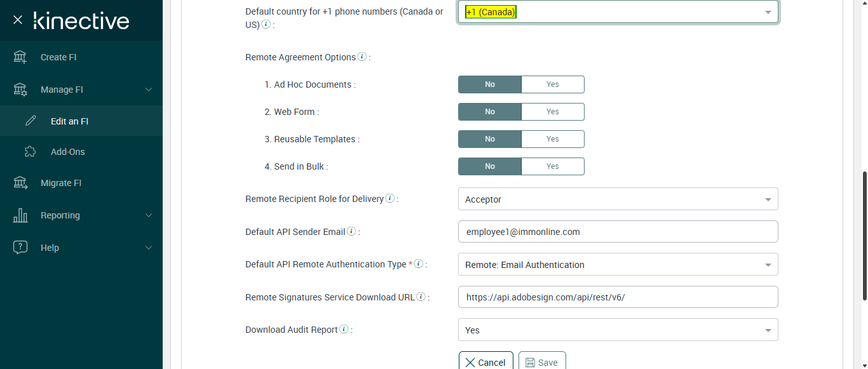This screenshot has width=868, height=369.
Task: Set Send in Bulk to Yes
Action: pyautogui.click(x=553, y=166)
